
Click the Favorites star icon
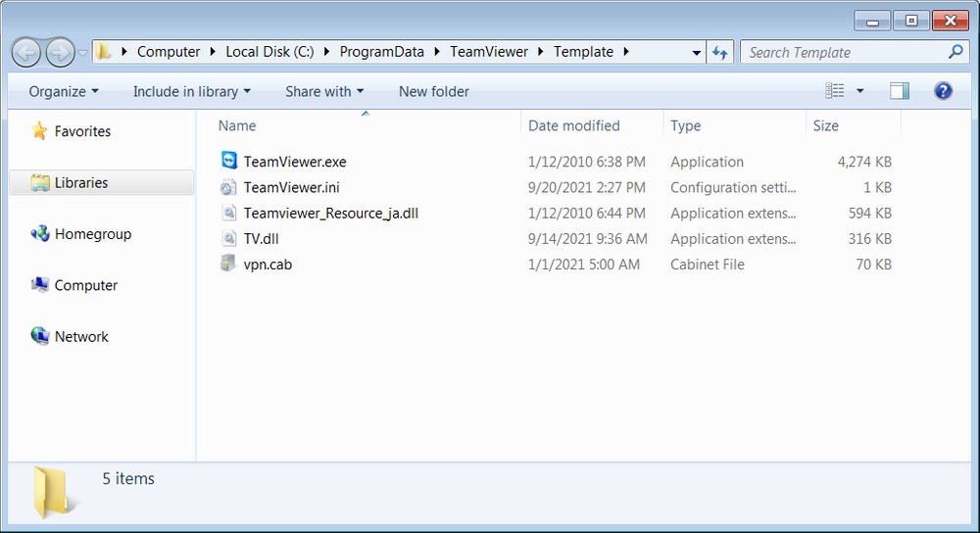click(39, 130)
